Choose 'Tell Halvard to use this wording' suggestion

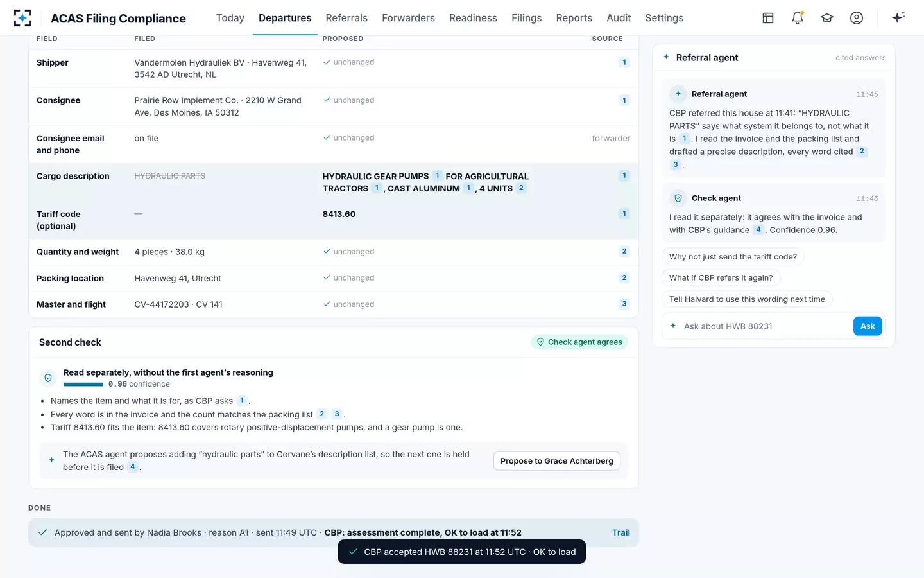[x=747, y=299]
